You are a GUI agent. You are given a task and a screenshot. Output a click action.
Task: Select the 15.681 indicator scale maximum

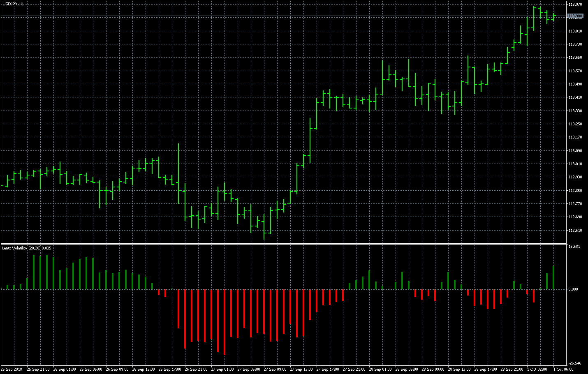[574, 247]
